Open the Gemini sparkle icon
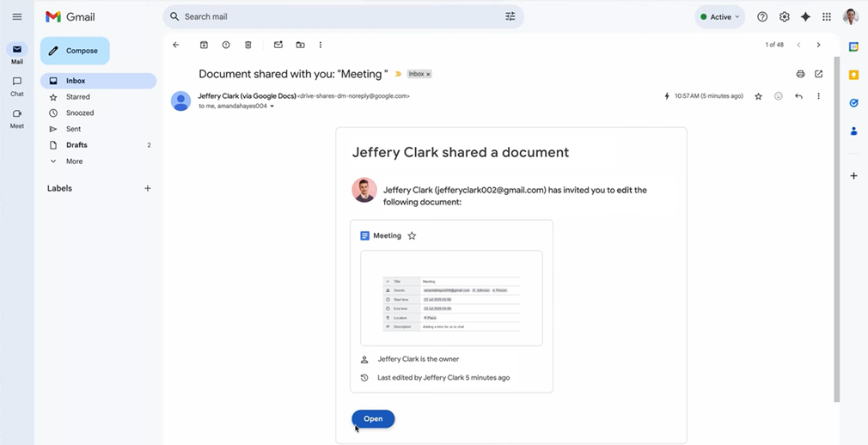The width and height of the screenshot is (868, 445). tap(805, 16)
